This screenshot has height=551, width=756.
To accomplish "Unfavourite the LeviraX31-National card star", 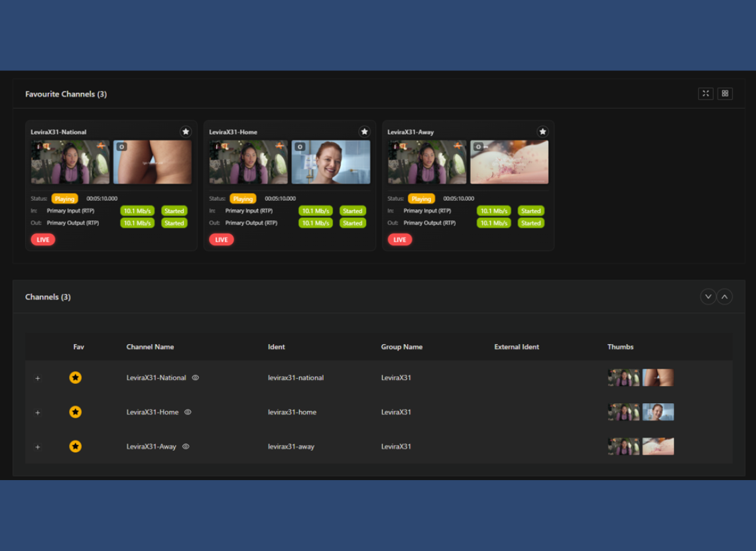I will coord(186,132).
